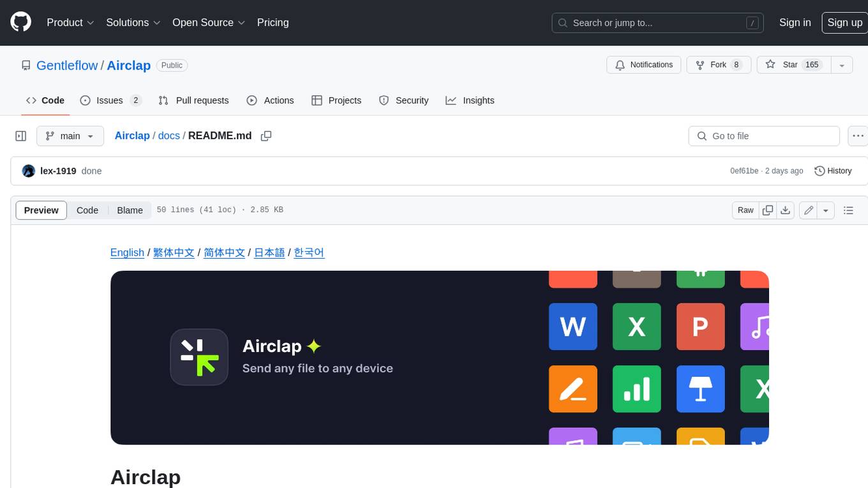Copy raw file contents
868x488 pixels.
[768, 210]
